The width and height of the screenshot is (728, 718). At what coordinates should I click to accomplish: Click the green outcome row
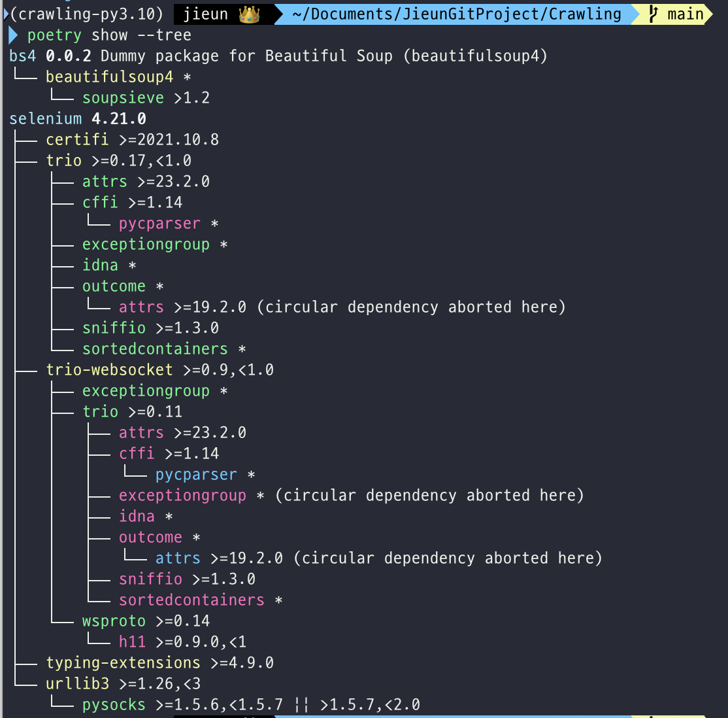(123, 286)
